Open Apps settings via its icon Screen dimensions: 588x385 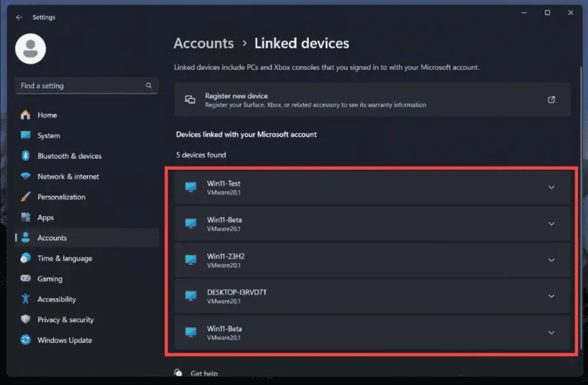point(25,217)
